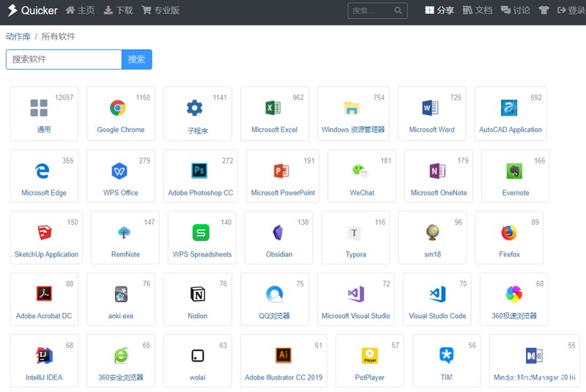Click the Microsoft Excel text label

(x=274, y=130)
